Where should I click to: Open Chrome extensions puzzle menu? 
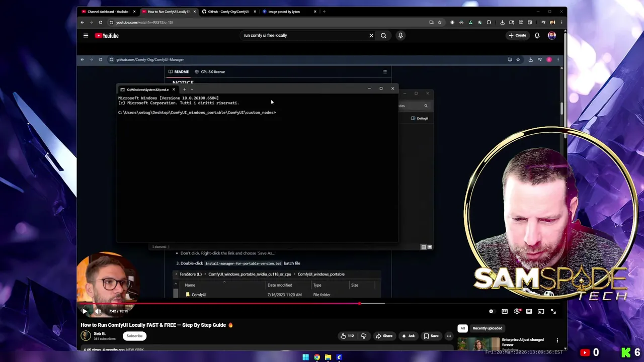tap(489, 22)
